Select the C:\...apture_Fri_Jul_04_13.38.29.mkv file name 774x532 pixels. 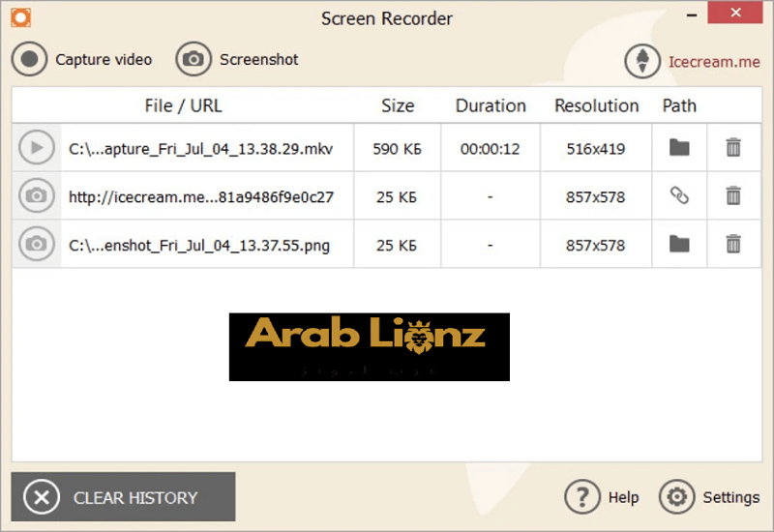point(200,149)
